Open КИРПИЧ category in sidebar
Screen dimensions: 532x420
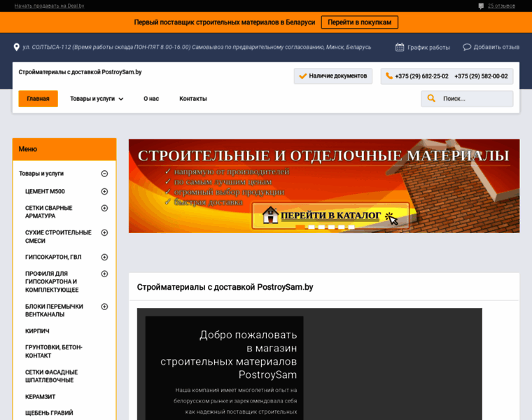37,331
